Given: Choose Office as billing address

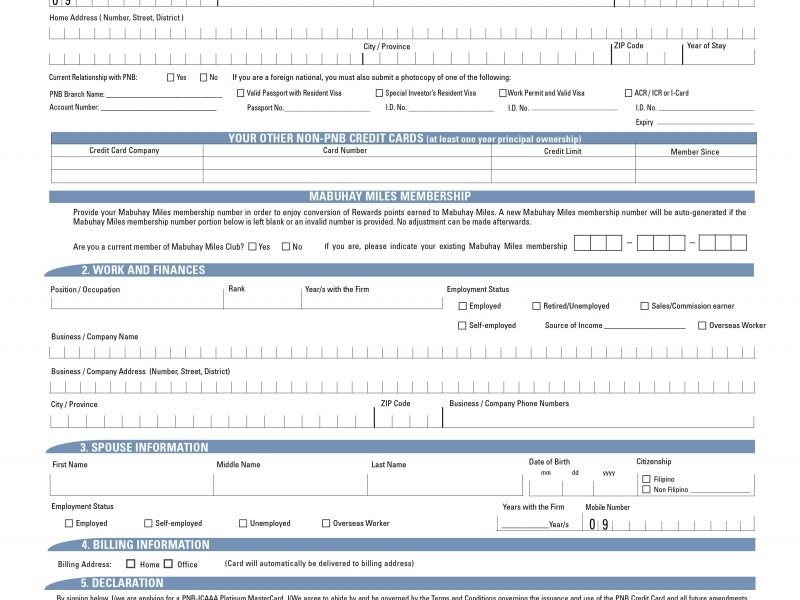Looking at the screenshot, I should point(168,564).
